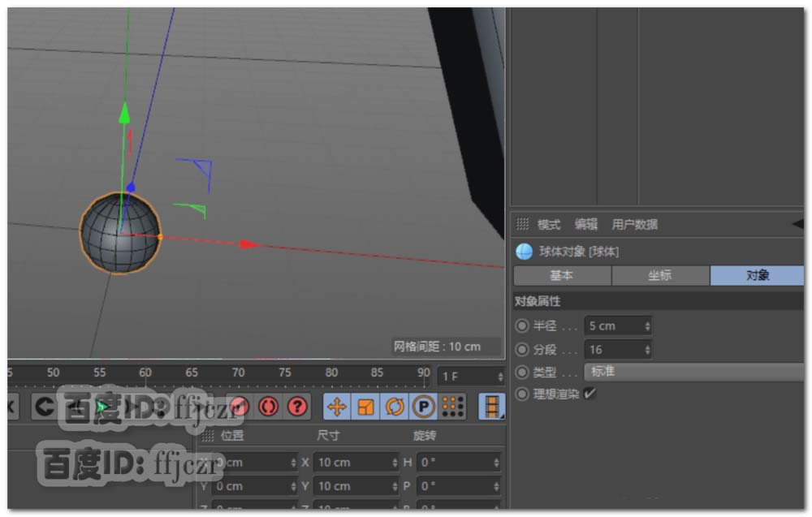Click the size X stepper arrows
This screenshot has width=812, height=517.
point(395,462)
